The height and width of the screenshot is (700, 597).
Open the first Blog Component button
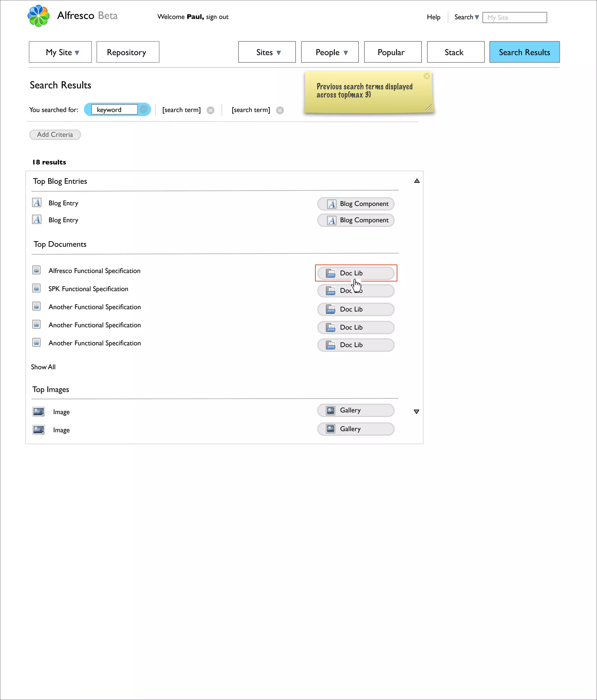(x=356, y=204)
